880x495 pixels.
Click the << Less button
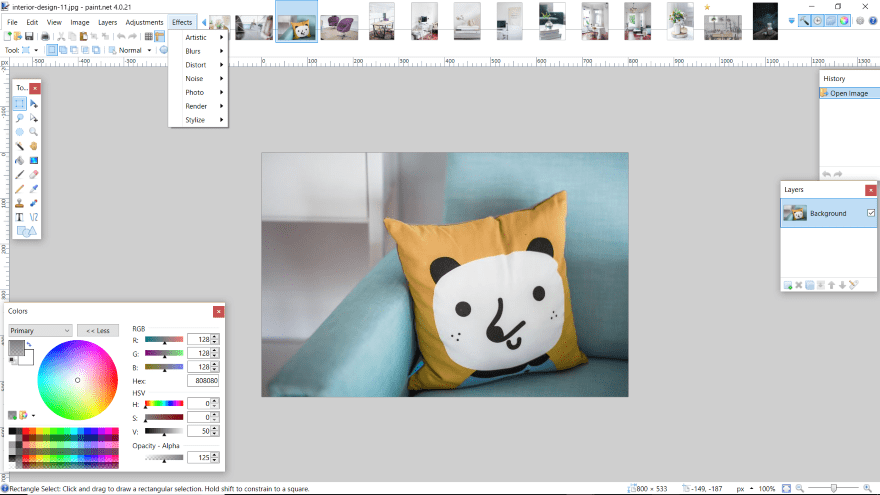click(97, 330)
